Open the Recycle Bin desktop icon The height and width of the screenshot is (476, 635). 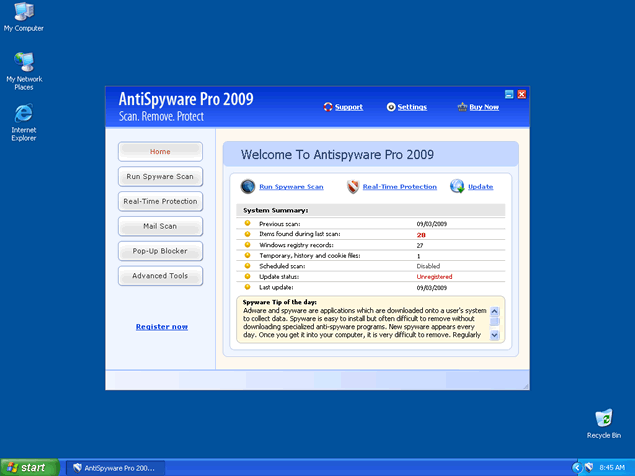(x=603, y=418)
